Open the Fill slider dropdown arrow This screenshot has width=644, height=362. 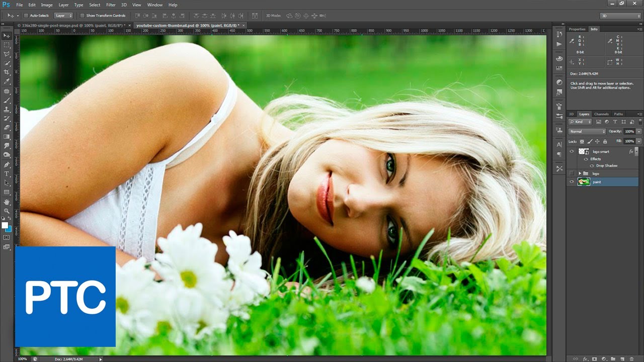point(639,141)
